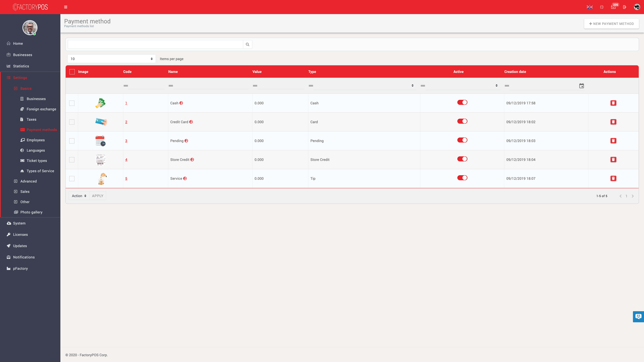Click the logout icon in header
This screenshot has height=362, width=644.
pyautogui.click(x=625, y=7)
